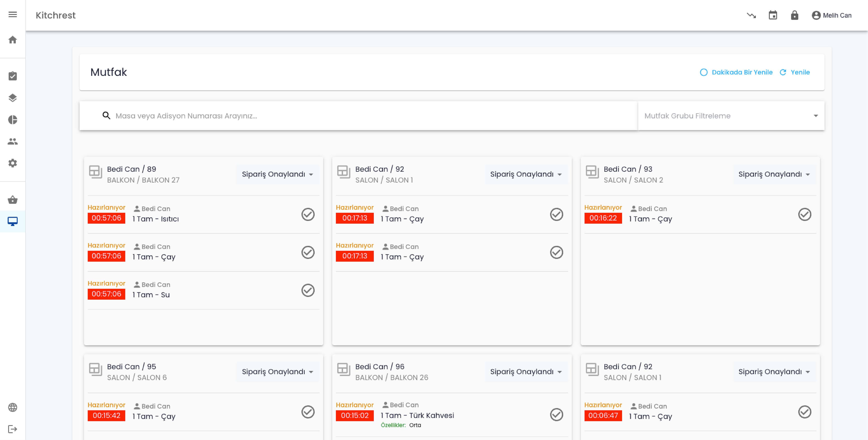Open Melih Can user profile menu
Viewport: 868px width, 440px height.
point(831,16)
